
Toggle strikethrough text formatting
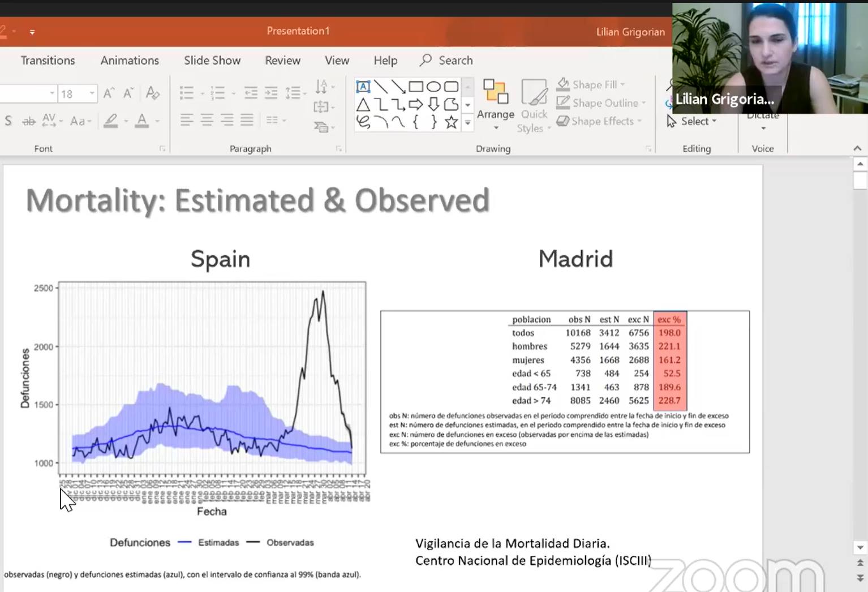[x=28, y=121]
